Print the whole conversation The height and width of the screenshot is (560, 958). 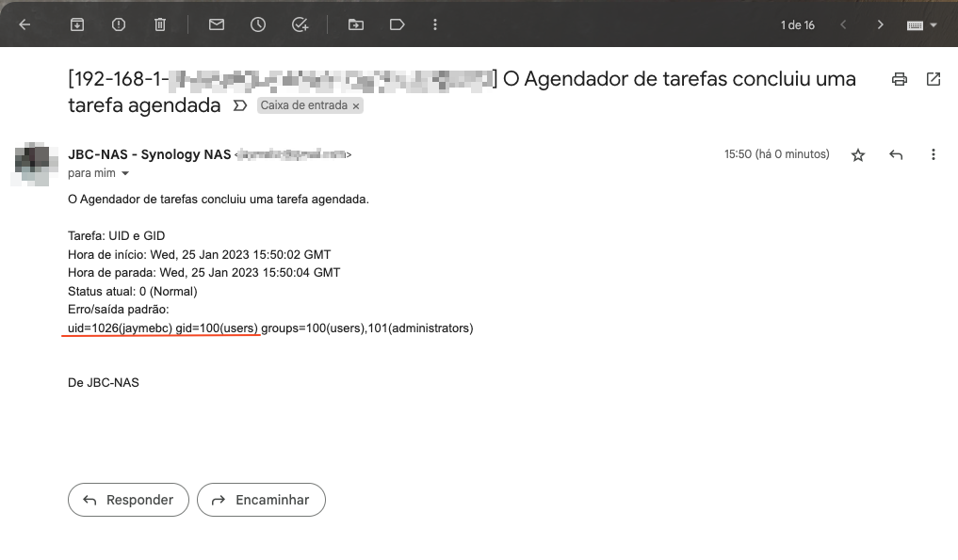pyautogui.click(x=900, y=79)
